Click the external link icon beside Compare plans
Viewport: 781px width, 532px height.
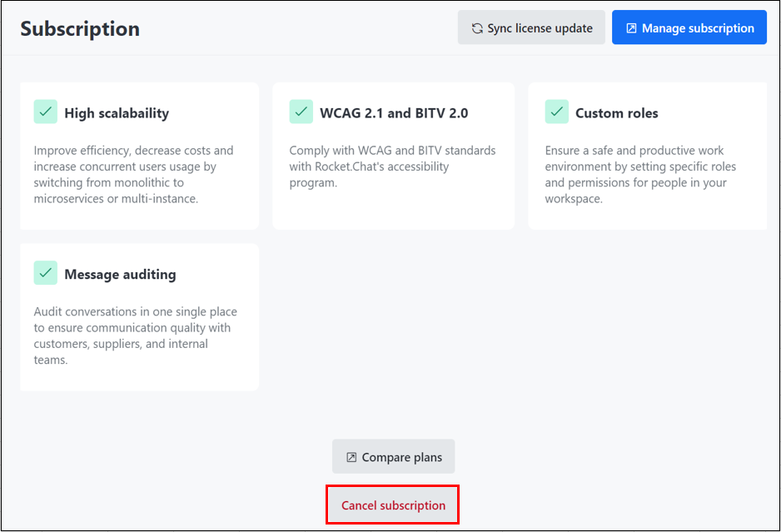pos(351,457)
